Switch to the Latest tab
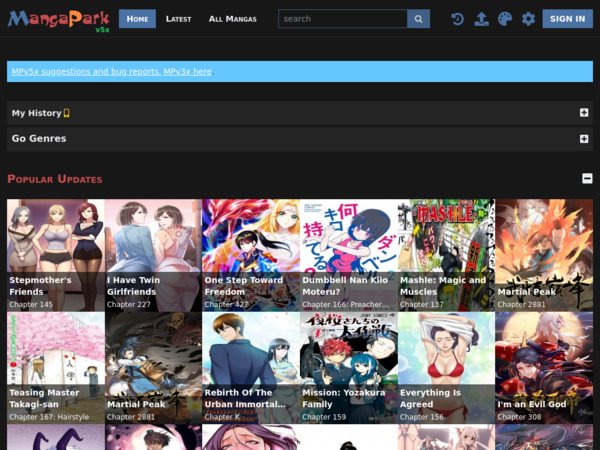This screenshot has width=600, height=450. (178, 19)
